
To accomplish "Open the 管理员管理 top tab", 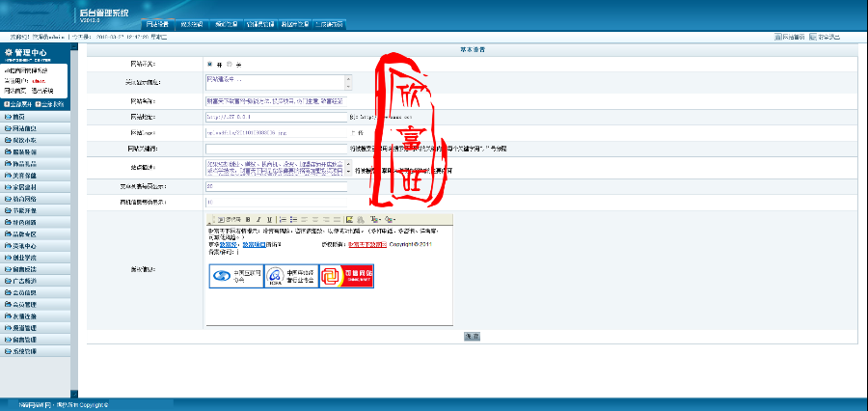I will point(260,24).
